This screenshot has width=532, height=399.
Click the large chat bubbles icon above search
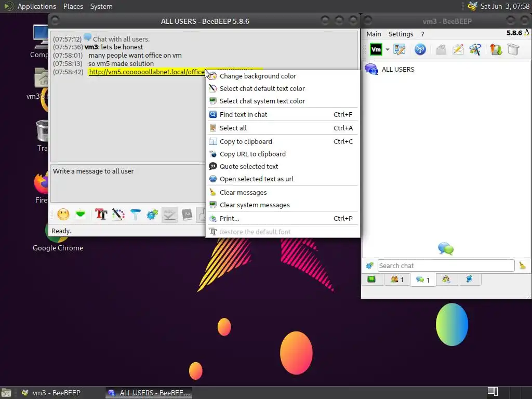pos(446,249)
